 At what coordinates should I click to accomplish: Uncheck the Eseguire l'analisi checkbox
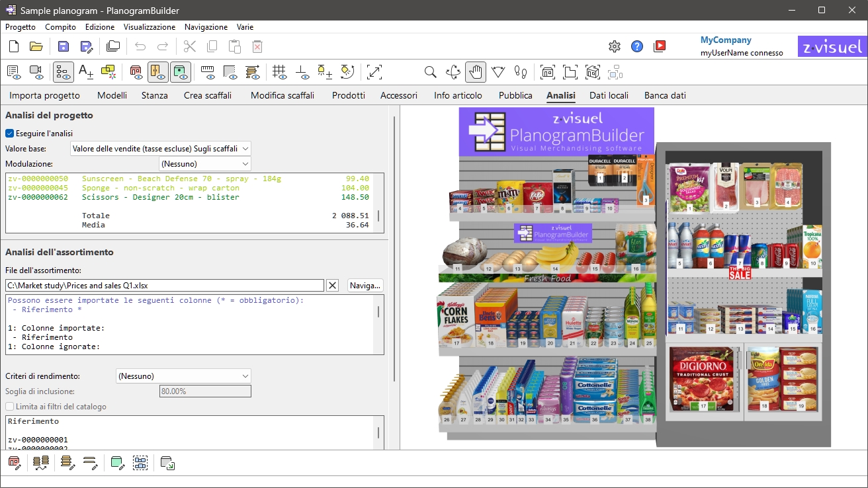pyautogui.click(x=10, y=134)
